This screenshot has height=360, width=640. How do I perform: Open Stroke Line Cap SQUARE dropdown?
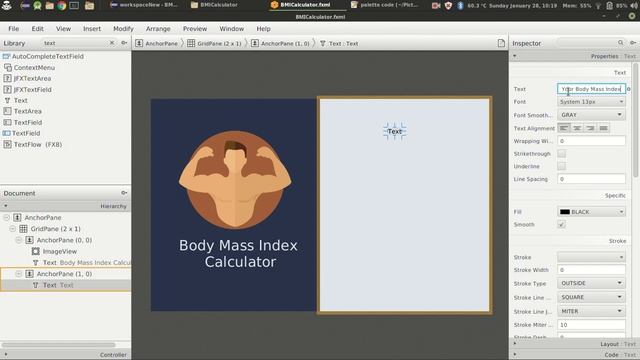pyautogui.click(x=591, y=297)
